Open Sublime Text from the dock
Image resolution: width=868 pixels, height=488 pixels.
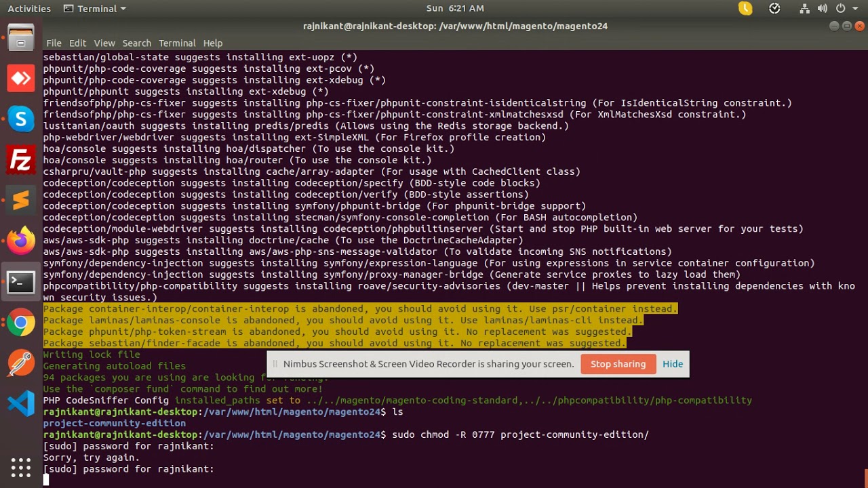[21, 201]
